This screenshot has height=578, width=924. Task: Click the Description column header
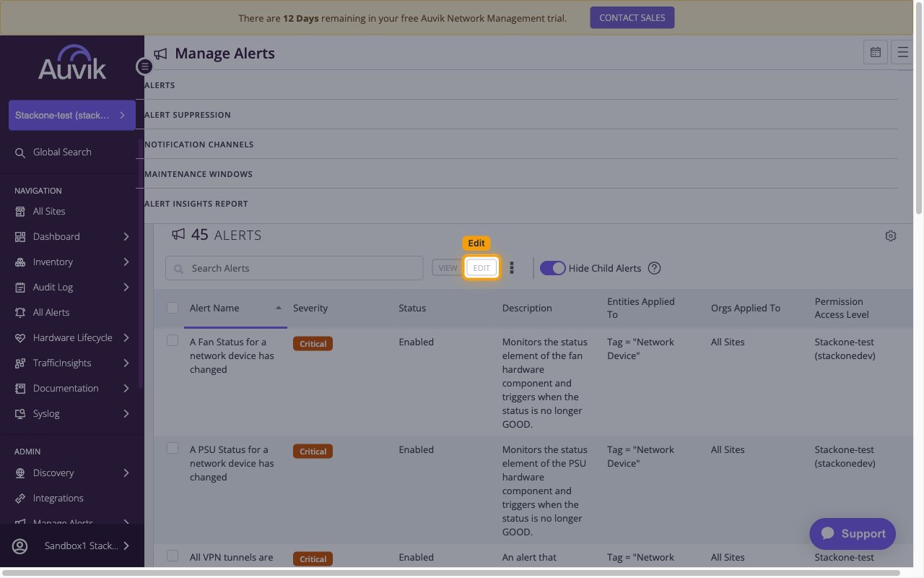[527, 308]
